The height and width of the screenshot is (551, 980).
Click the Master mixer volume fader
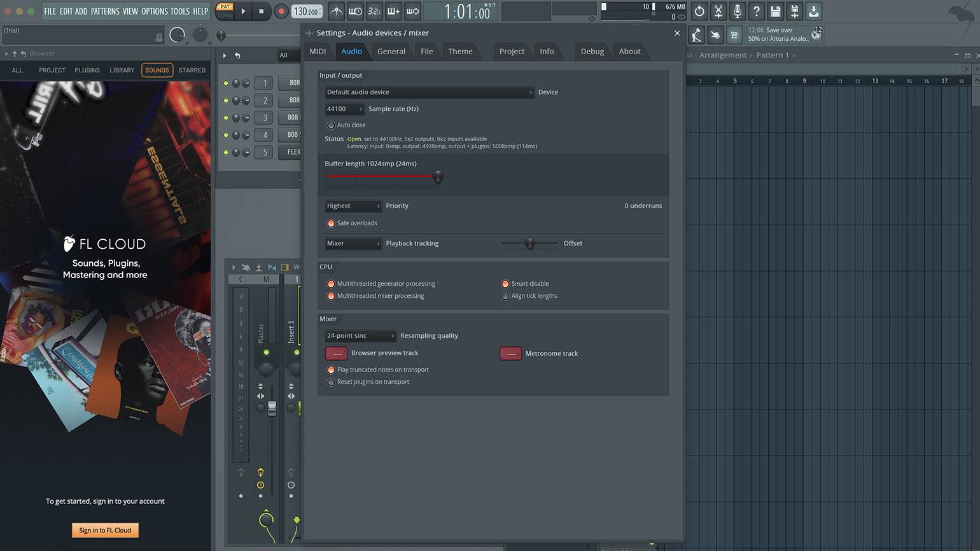(272, 408)
